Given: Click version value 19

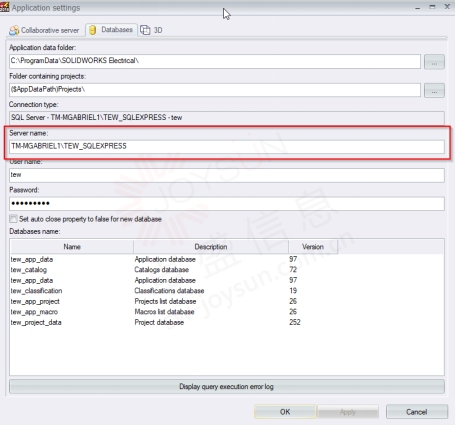Looking at the screenshot, I should [293, 291].
